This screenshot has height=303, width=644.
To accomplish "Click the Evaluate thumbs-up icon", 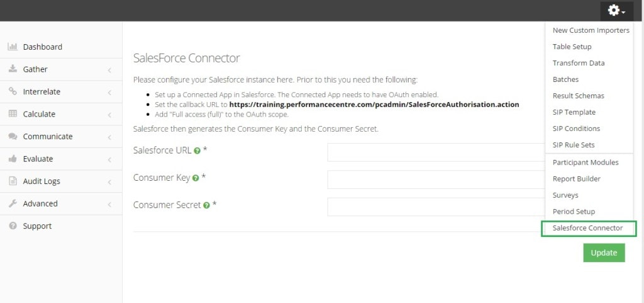I will pos(13,158).
